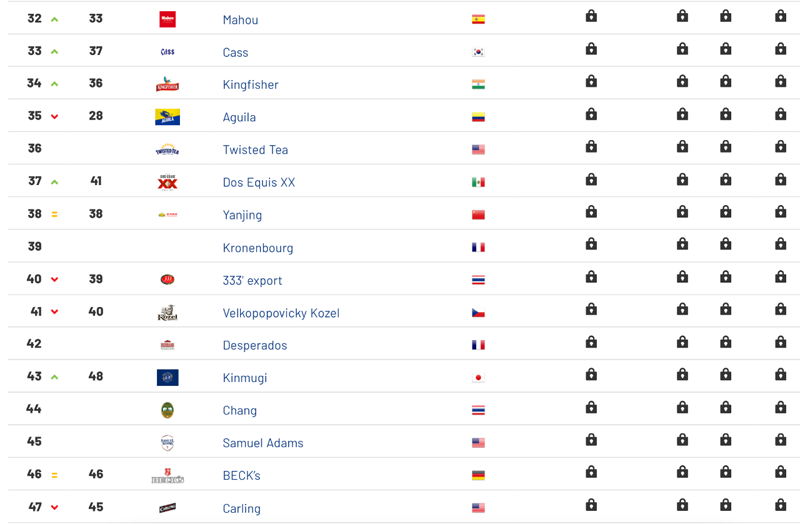Click the Dos Equis XX logo
This screenshot has height=524, width=800.
(x=167, y=182)
